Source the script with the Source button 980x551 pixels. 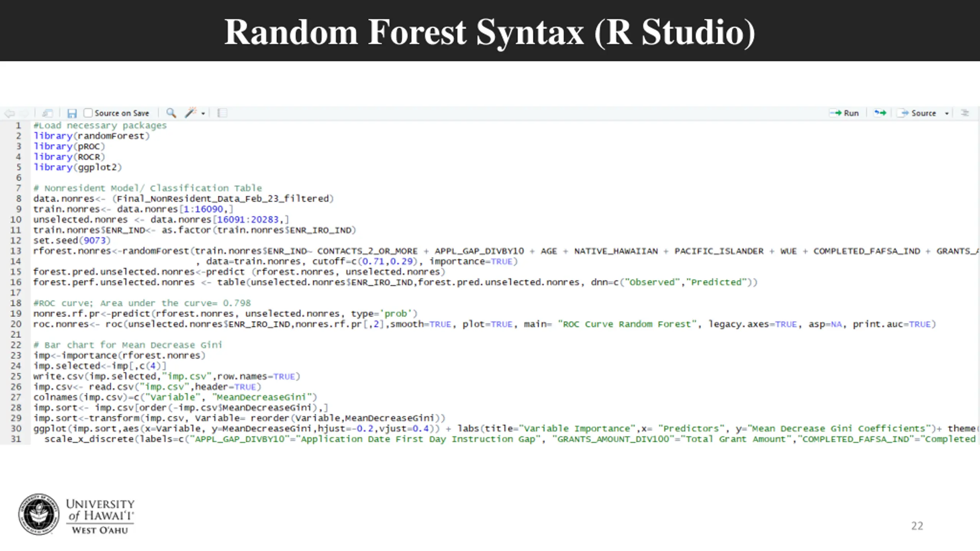point(916,113)
